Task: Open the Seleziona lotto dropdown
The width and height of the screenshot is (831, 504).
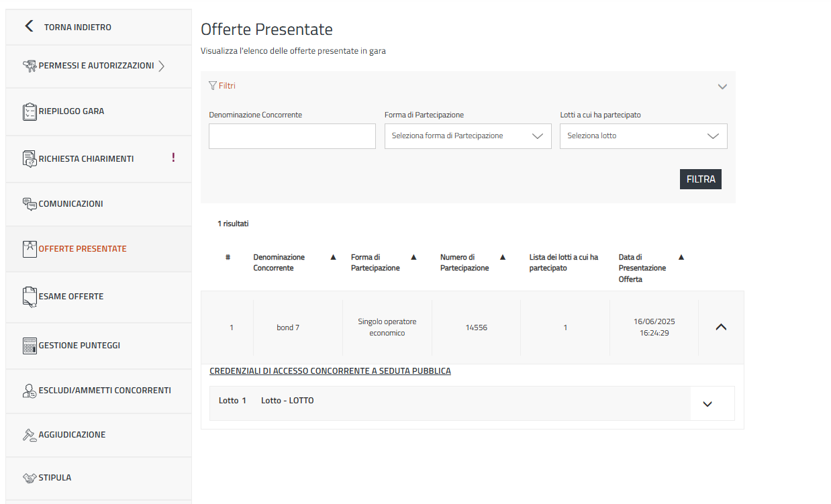Action: [643, 136]
